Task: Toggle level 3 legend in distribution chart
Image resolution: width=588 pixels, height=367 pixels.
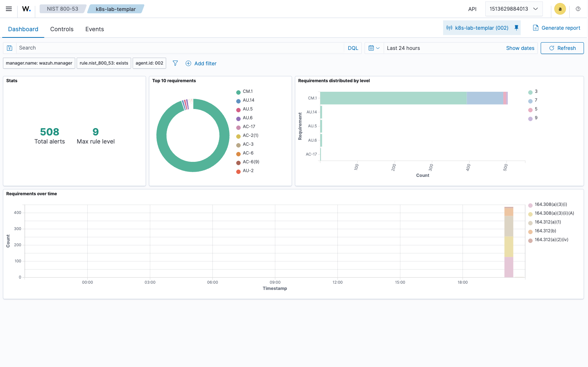Action: pyautogui.click(x=533, y=91)
